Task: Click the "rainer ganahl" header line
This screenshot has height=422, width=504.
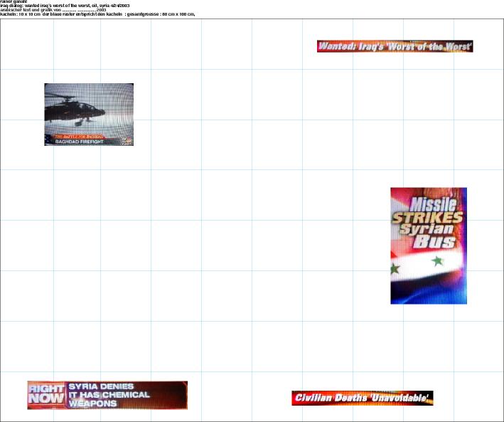Action: coord(13,2)
